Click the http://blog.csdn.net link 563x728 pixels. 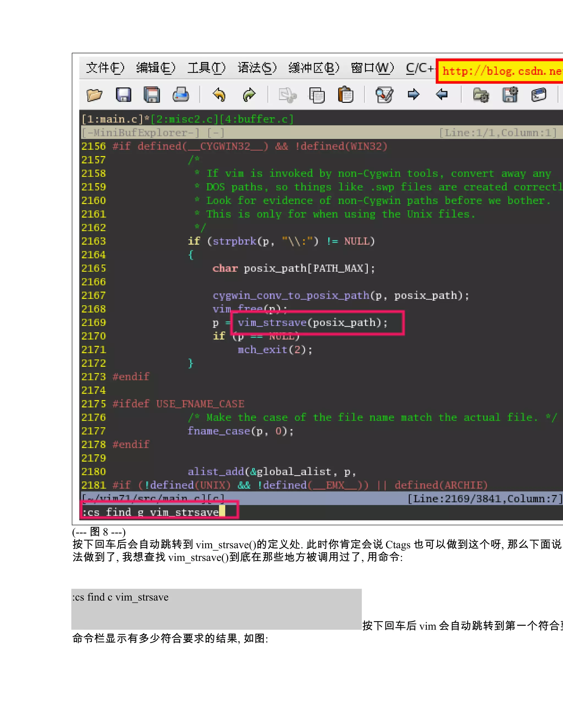pos(500,71)
